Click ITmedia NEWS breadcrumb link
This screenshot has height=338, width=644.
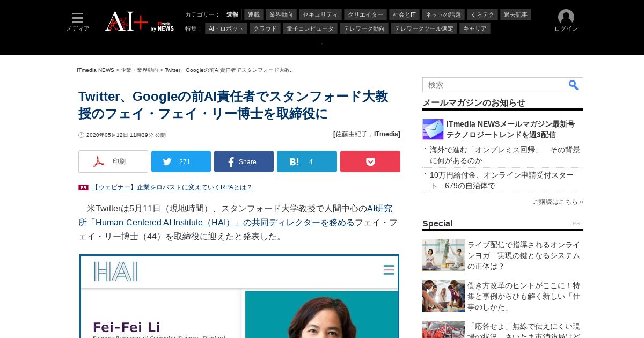(96, 70)
